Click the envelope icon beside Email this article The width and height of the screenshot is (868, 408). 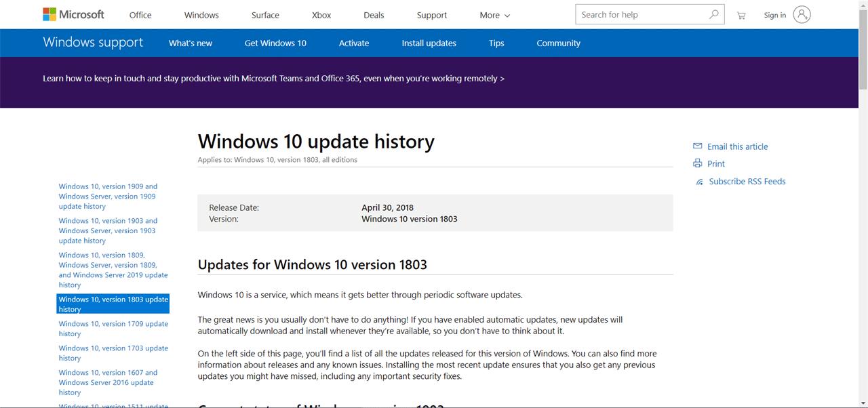coord(698,146)
